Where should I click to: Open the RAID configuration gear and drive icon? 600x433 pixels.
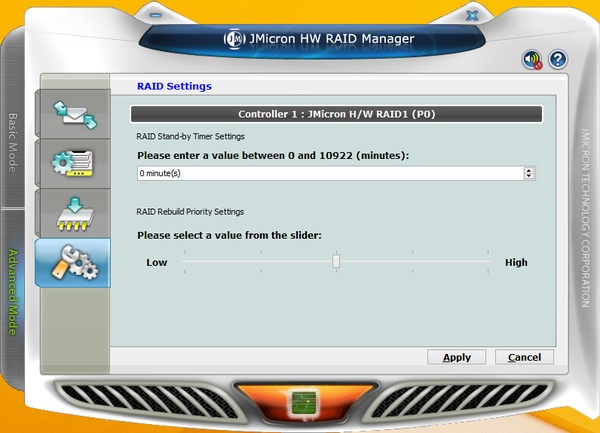75,163
